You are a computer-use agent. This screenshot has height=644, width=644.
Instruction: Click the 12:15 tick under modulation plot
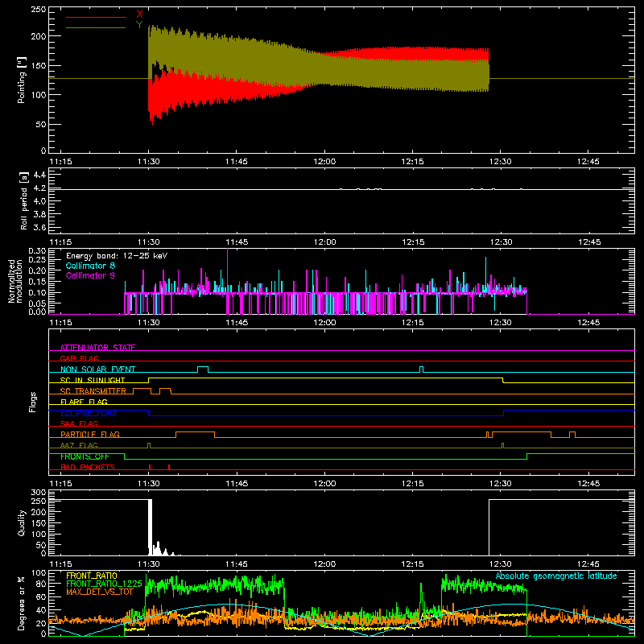coord(412,323)
